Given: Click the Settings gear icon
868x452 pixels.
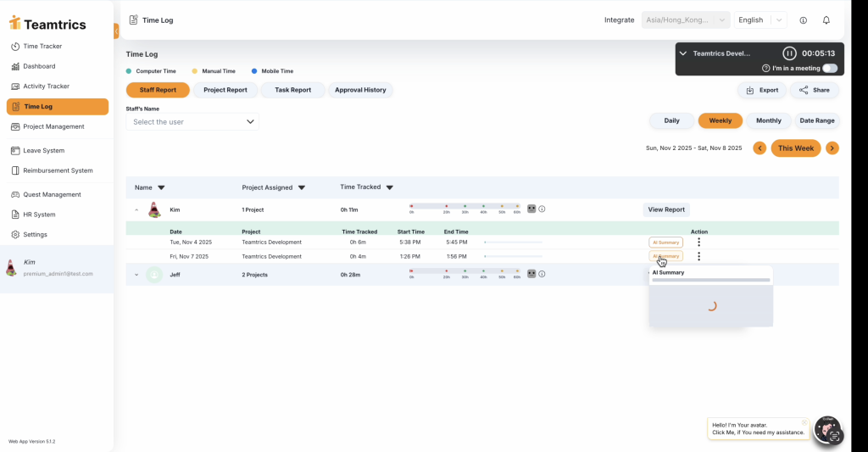Looking at the screenshot, I should tap(15, 234).
